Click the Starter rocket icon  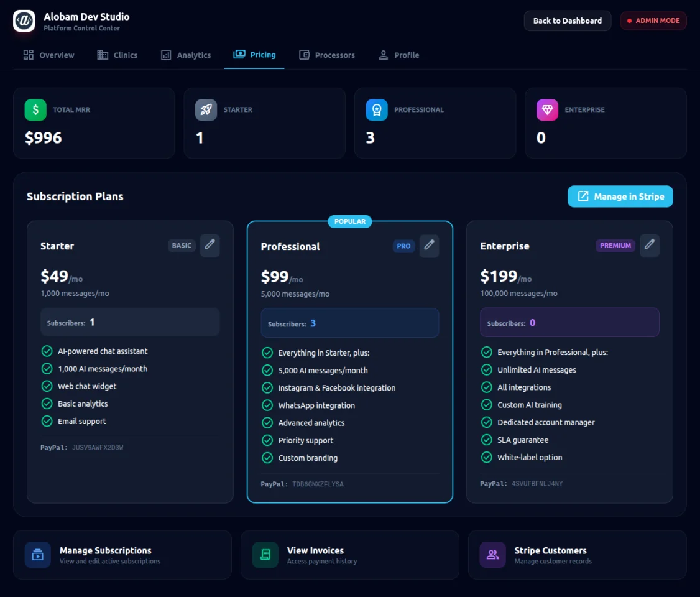pyautogui.click(x=206, y=110)
